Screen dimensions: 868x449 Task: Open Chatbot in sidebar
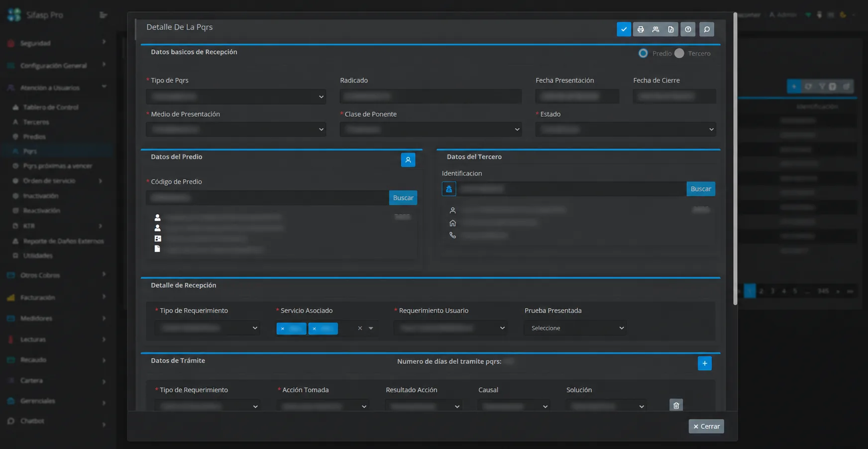click(x=57, y=421)
